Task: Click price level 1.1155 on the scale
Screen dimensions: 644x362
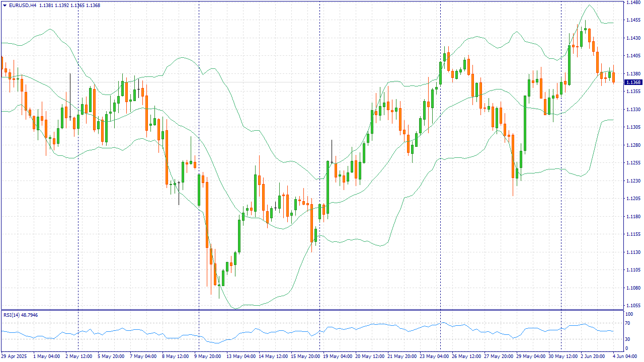Action: (633, 234)
